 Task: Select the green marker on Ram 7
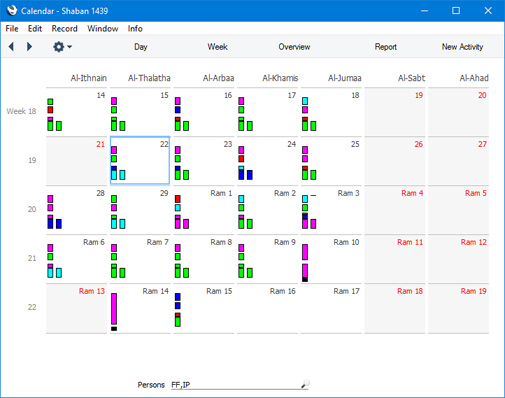pyautogui.click(x=114, y=256)
